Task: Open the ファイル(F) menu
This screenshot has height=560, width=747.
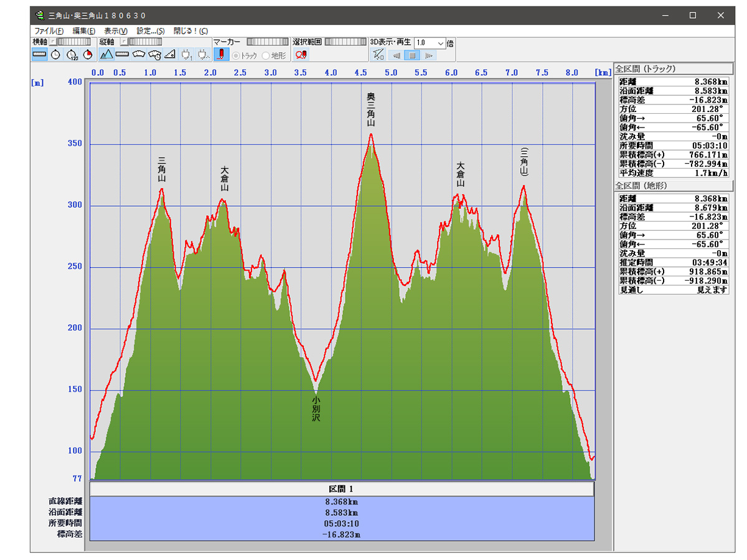Action: [49, 30]
